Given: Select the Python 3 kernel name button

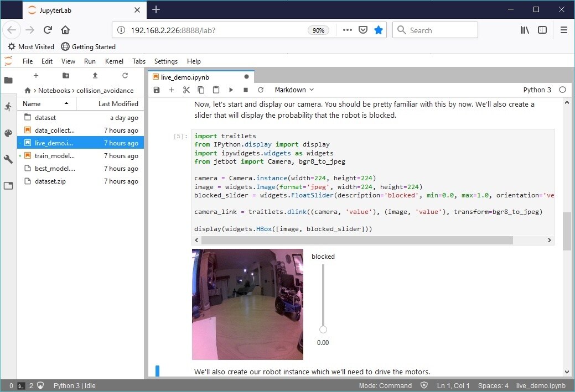Looking at the screenshot, I should pyautogui.click(x=537, y=90).
